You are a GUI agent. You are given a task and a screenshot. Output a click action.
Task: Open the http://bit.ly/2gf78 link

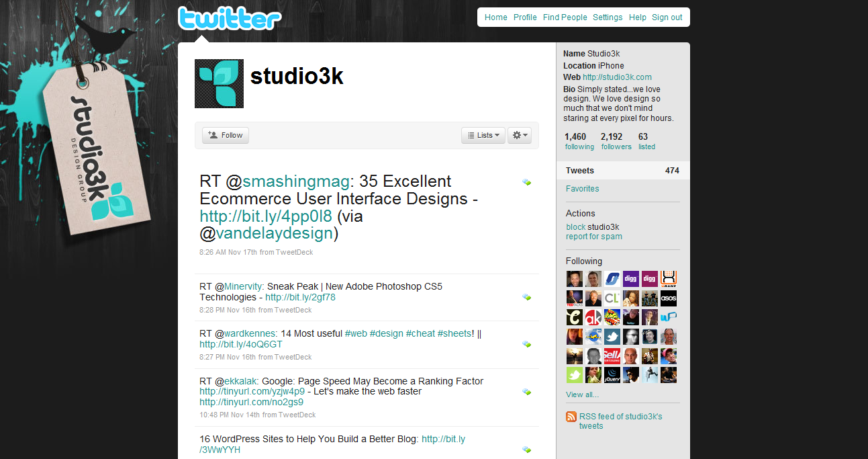(300, 297)
